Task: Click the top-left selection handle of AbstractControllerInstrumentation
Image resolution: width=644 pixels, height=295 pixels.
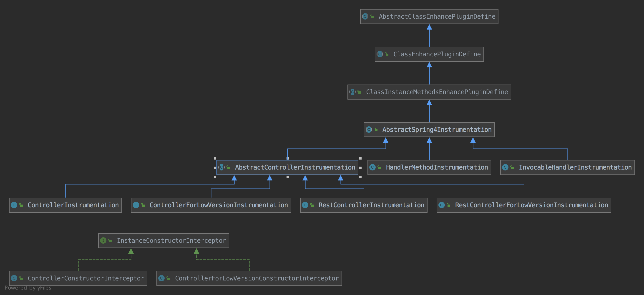Action: coord(215,158)
